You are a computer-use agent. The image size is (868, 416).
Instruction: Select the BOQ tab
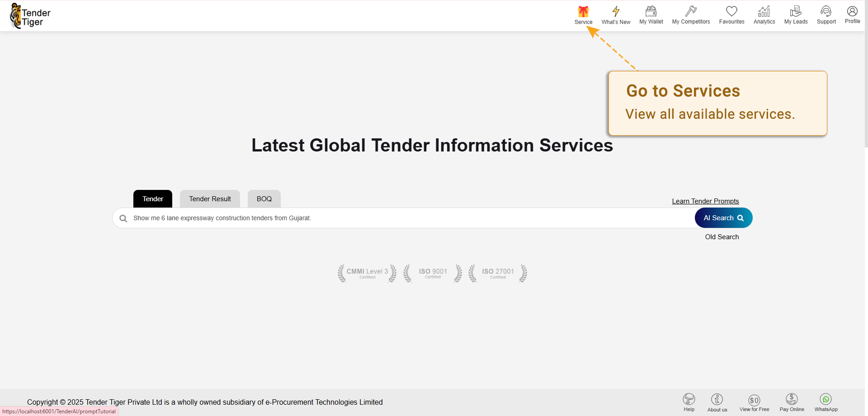tap(264, 199)
